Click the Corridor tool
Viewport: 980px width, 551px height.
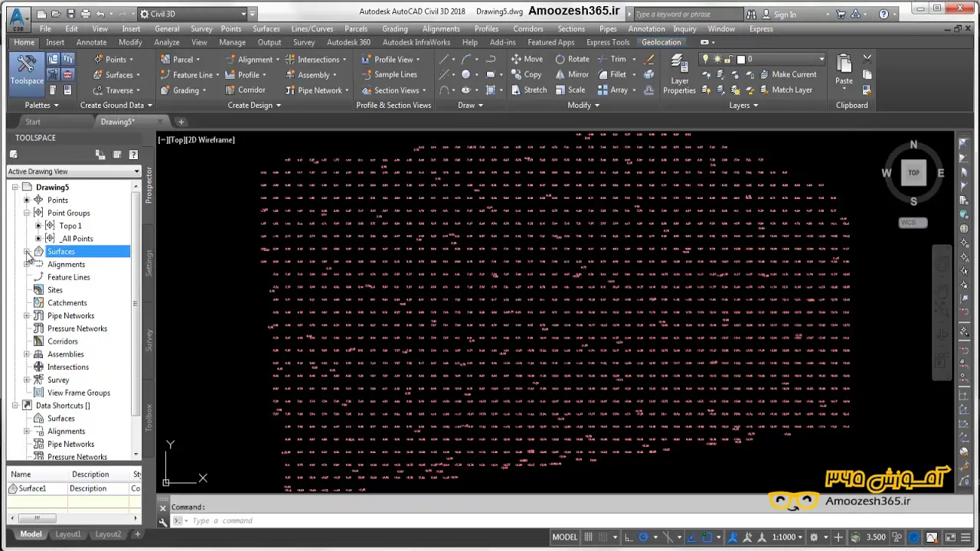(x=244, y=90)
